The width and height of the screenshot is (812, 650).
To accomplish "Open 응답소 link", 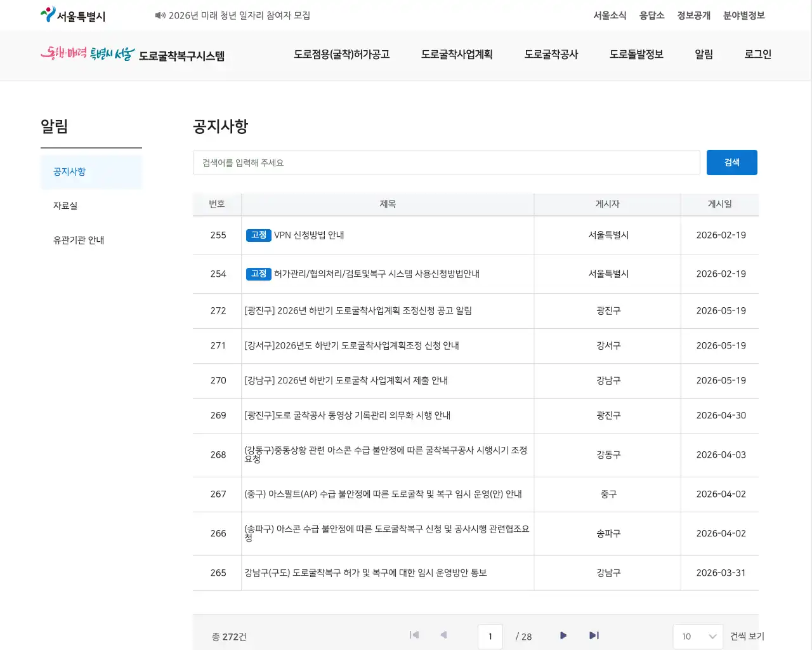I will (x=652, y=15).
